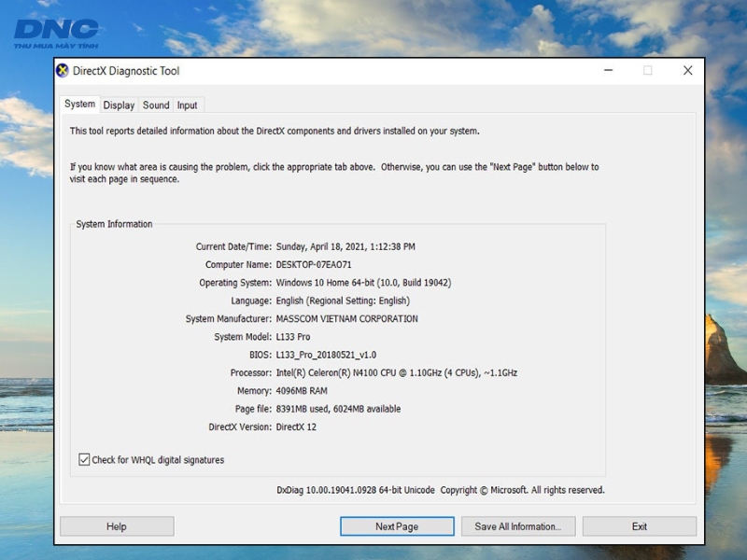Click the System Model label
The height and width of the screenshot is (560, 747).
click(x=243, y=337)
